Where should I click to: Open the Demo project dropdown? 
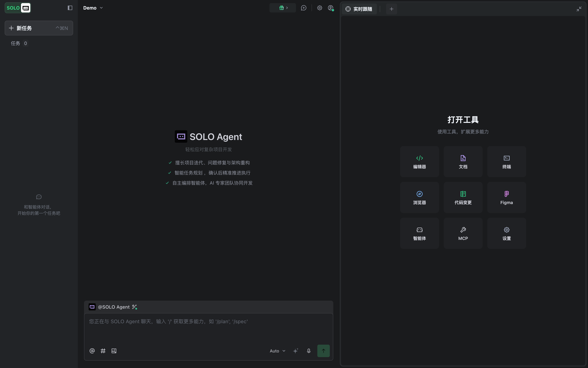tap(93, 8)
